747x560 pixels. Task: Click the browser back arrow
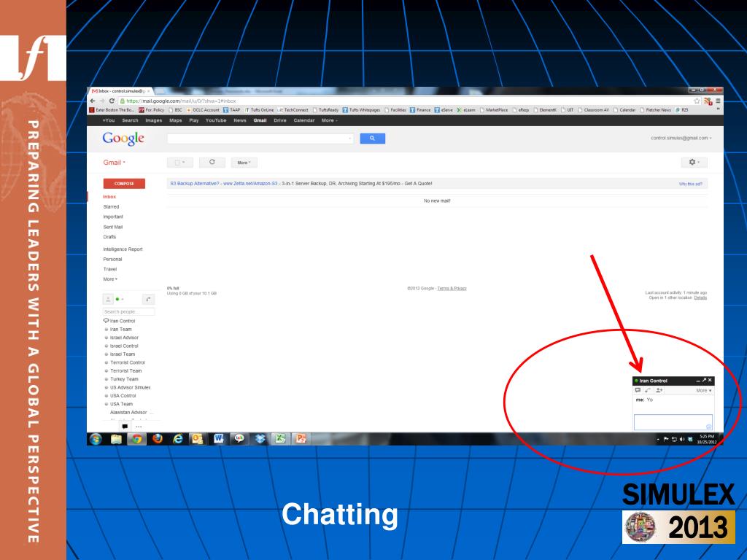93,101
